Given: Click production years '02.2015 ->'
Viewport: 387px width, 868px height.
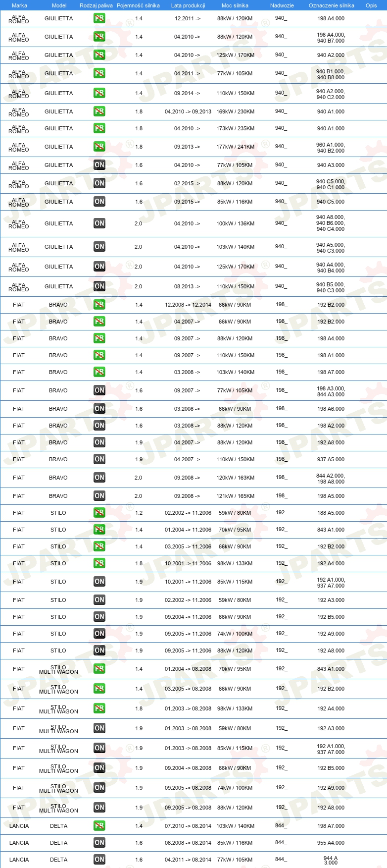Looking at the screenshot, I should tap(187, 183).
